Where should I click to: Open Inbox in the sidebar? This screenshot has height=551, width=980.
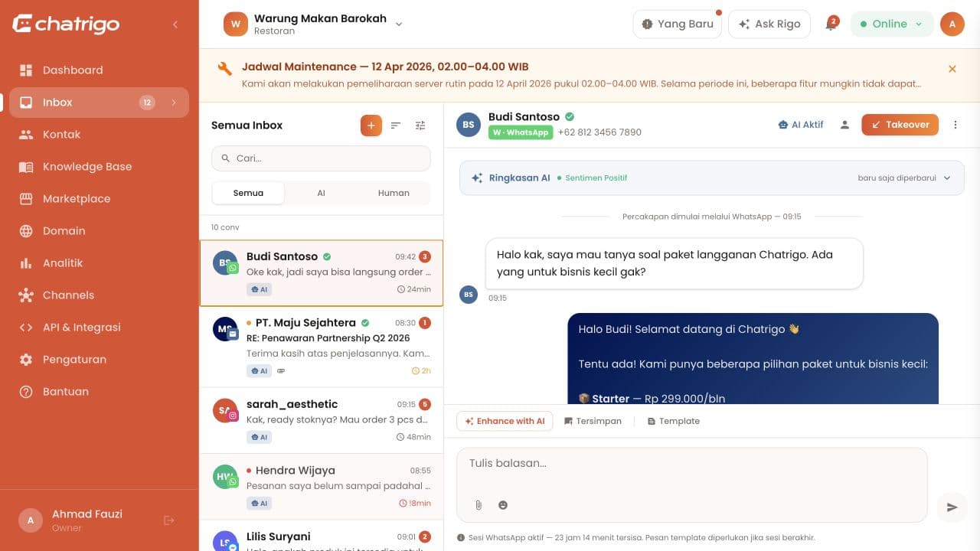tap(99, 103)
